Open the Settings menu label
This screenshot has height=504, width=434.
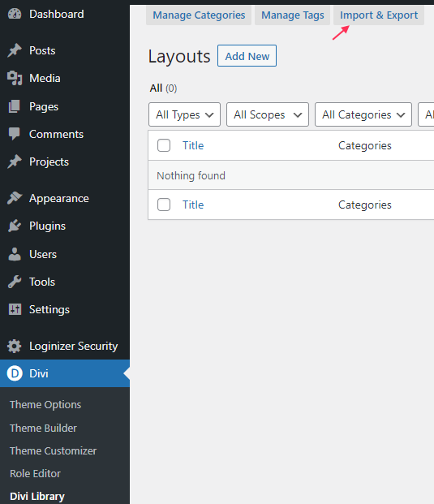[x=49, y=310]
